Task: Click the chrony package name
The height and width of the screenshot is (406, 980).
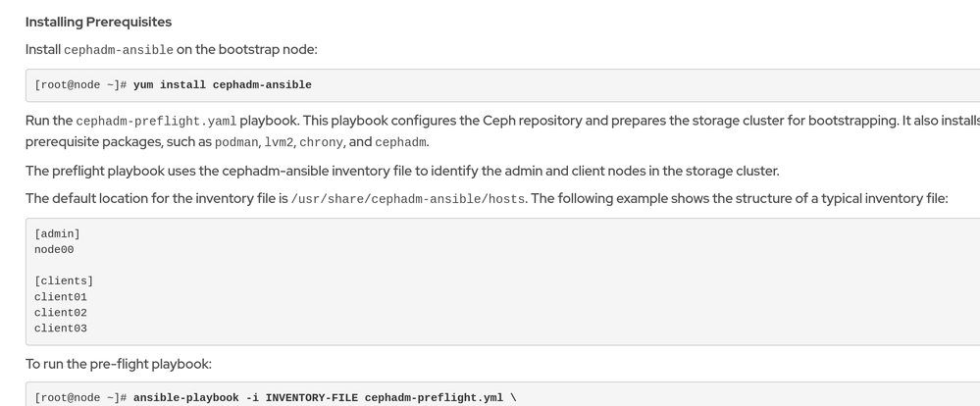Action: [x=323, y=142]
